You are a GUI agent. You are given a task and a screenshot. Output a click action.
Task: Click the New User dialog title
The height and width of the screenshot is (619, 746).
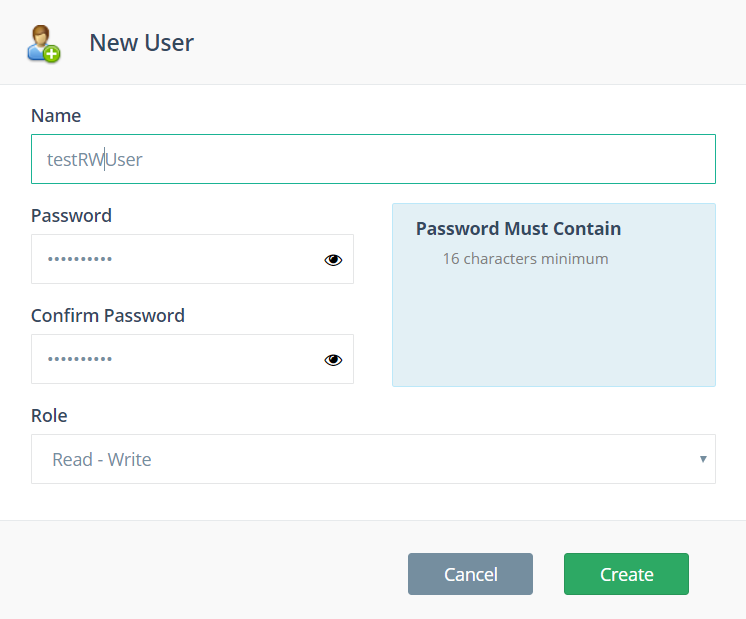pos(142,43)
